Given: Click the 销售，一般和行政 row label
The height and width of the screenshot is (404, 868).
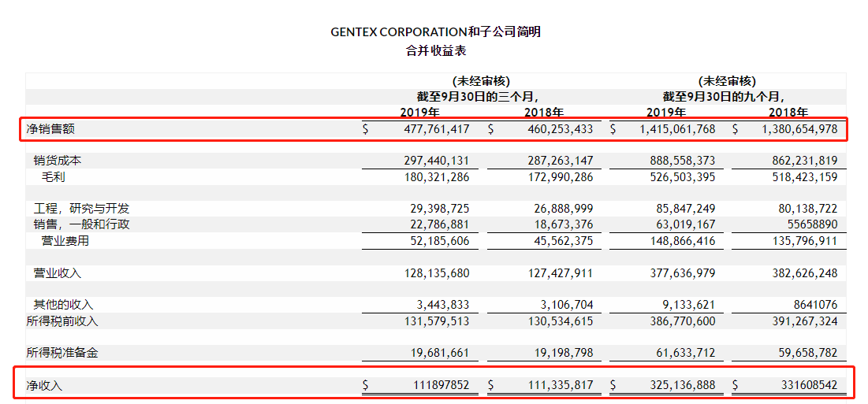Looking at the screenshot, I should [81, 224].
